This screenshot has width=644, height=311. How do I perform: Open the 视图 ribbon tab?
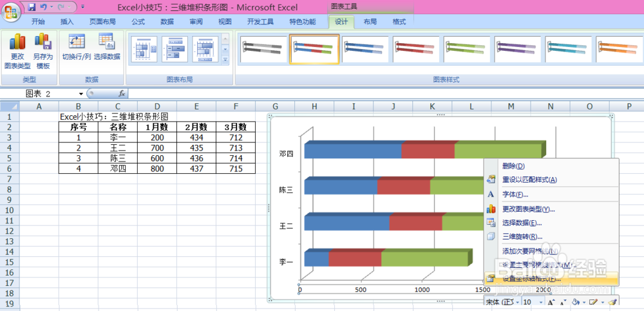[x=225, y=22]
